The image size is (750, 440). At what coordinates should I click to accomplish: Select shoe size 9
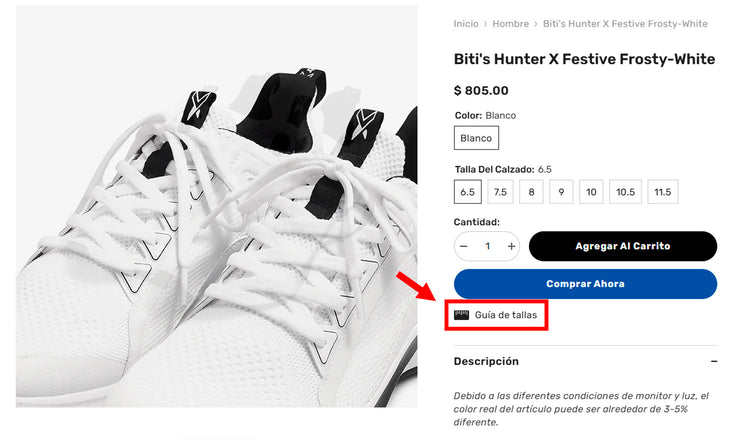(561, 192)
